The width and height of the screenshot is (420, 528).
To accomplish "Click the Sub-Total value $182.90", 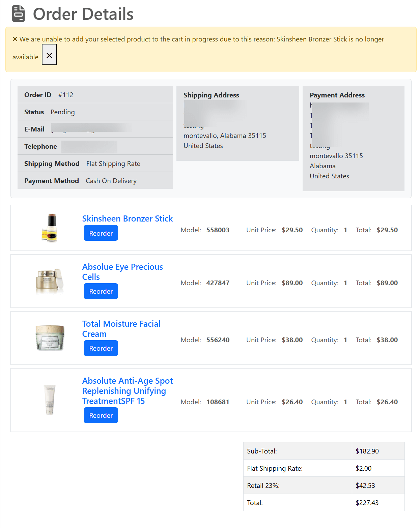I will [367, 451].
